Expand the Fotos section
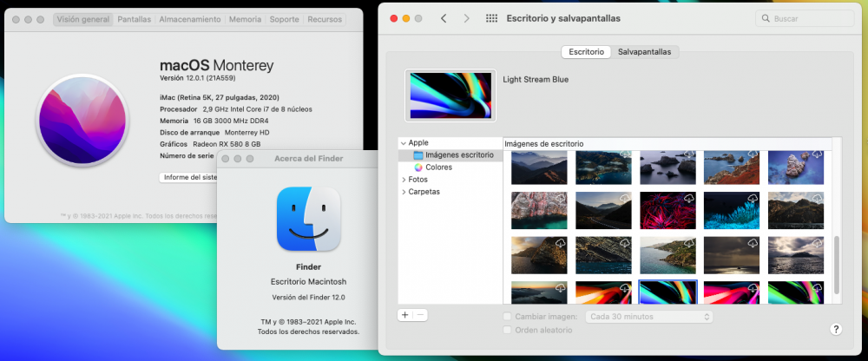 pyautogui.click(x=403, y=180)
